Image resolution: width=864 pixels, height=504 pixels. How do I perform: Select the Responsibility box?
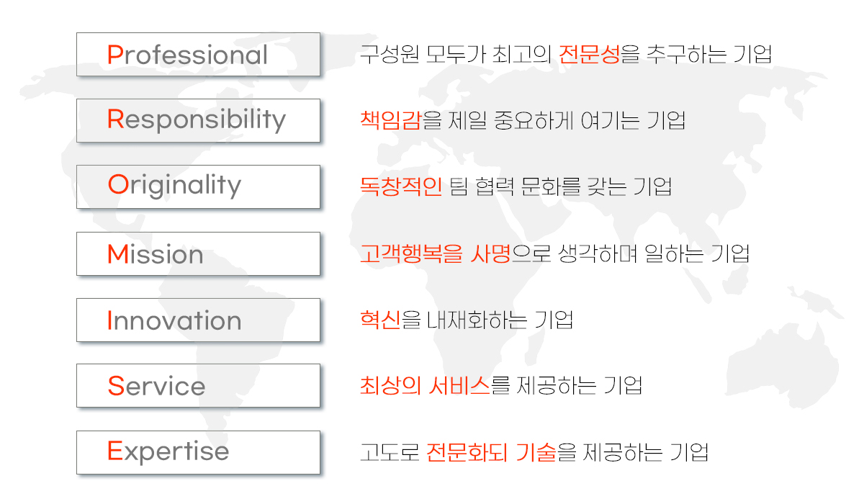coord(198,120)
